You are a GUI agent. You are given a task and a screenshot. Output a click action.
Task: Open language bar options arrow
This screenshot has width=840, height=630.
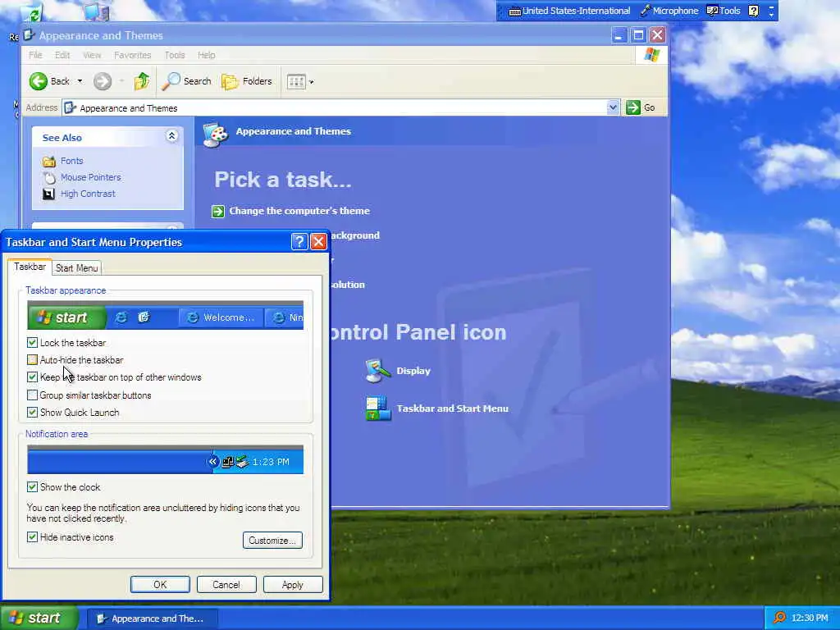tap(771, 15)
